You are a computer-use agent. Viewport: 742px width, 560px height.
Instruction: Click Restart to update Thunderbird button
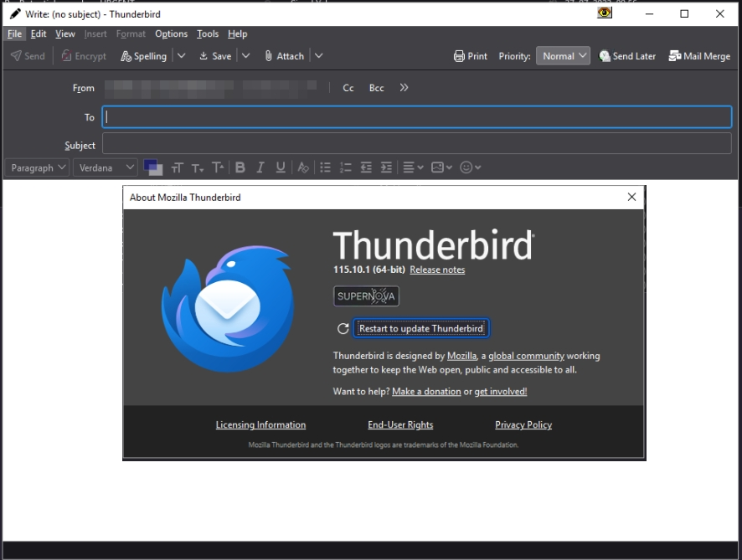pos(420,329)
